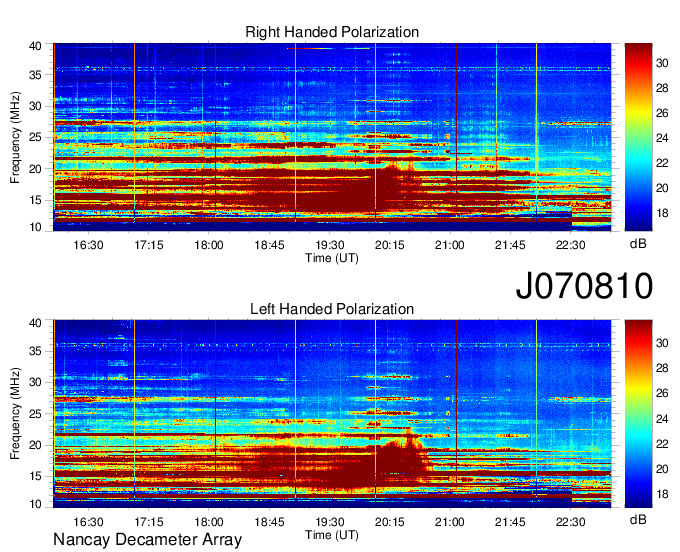Click the 30 MHz tick on the right-handed plot
Image resolution: width=680 pixels, height=552 pixels.
[x=35, y=106]
